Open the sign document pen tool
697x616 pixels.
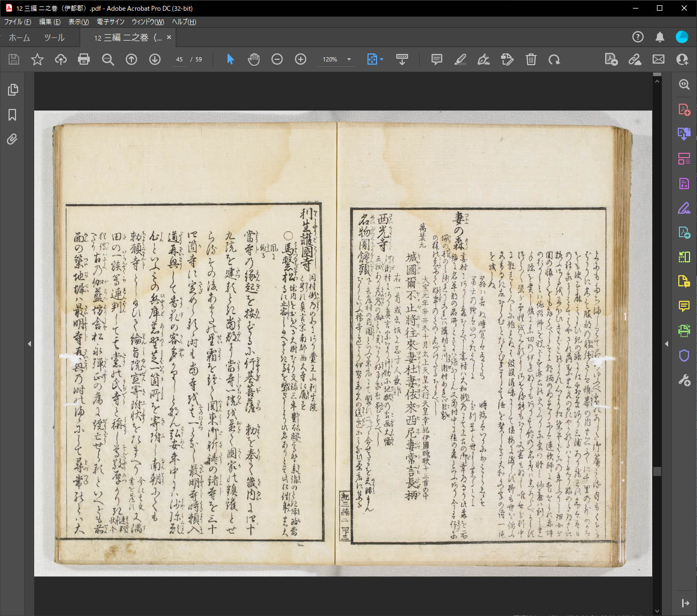point(484,59)
